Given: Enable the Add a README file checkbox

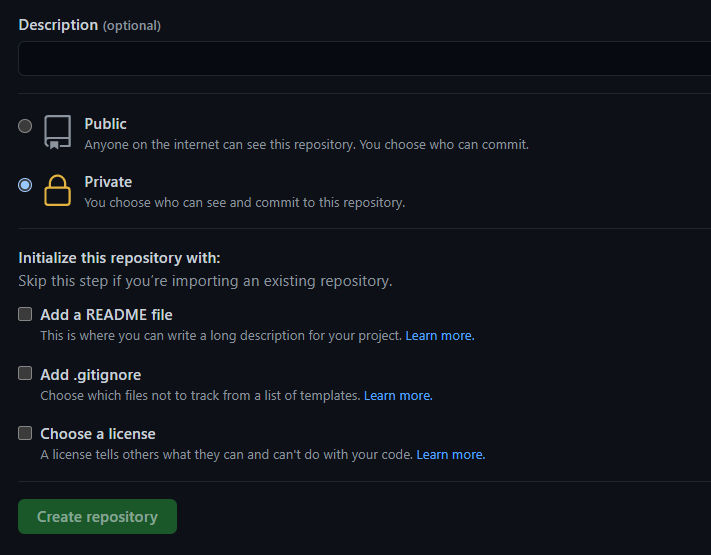Looking at the screenshot, I should (x=25, y=314).
